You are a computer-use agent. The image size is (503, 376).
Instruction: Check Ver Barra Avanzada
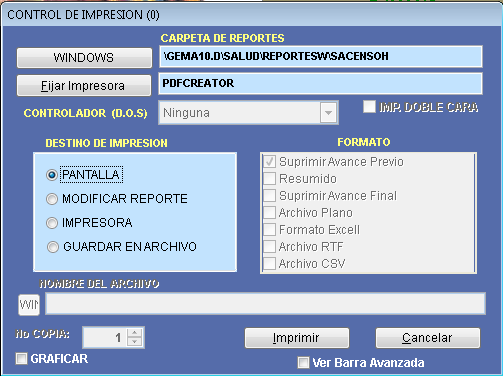tap(303, 362)
